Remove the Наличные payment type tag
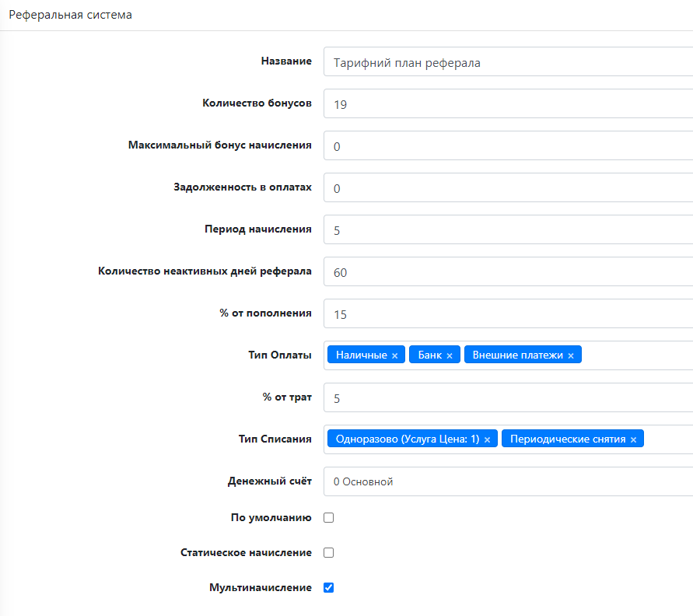 [x=394, y=355]
